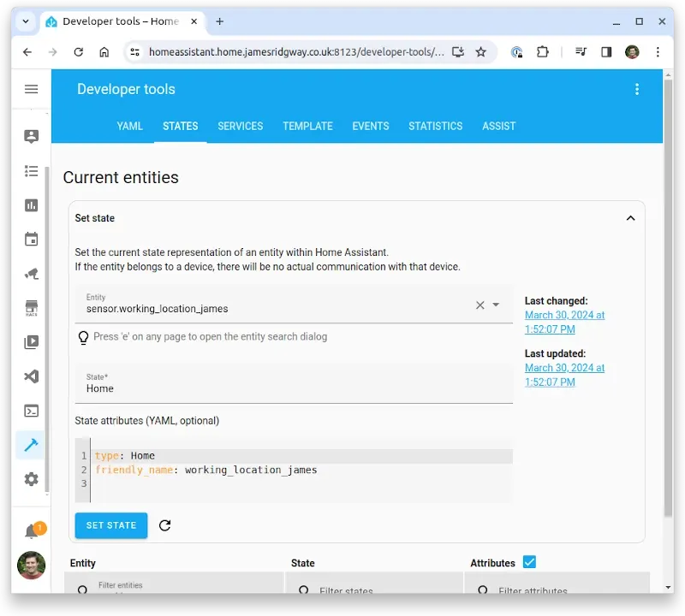
Task: Open the Terminal sidebar icon
Action: 31,411
